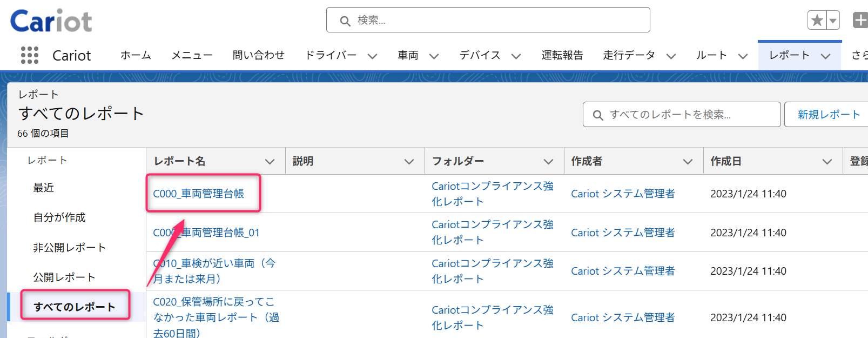Open folder link in C010_車検が近い車両 row
The image size is (868, 338).
pyautogui.click(x=493, y=271)
